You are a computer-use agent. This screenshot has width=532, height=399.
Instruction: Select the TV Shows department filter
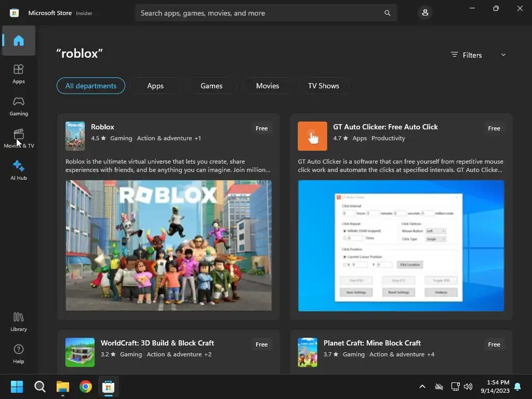[324, 86]
